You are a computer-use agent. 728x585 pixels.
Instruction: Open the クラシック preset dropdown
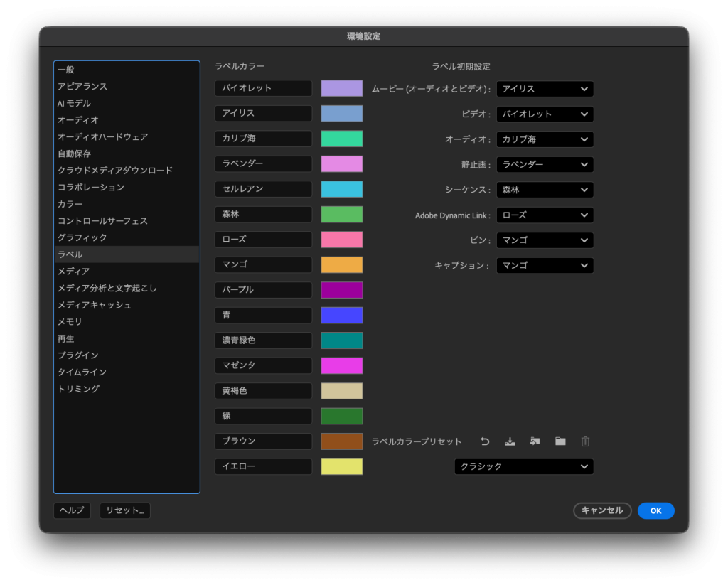524,466
